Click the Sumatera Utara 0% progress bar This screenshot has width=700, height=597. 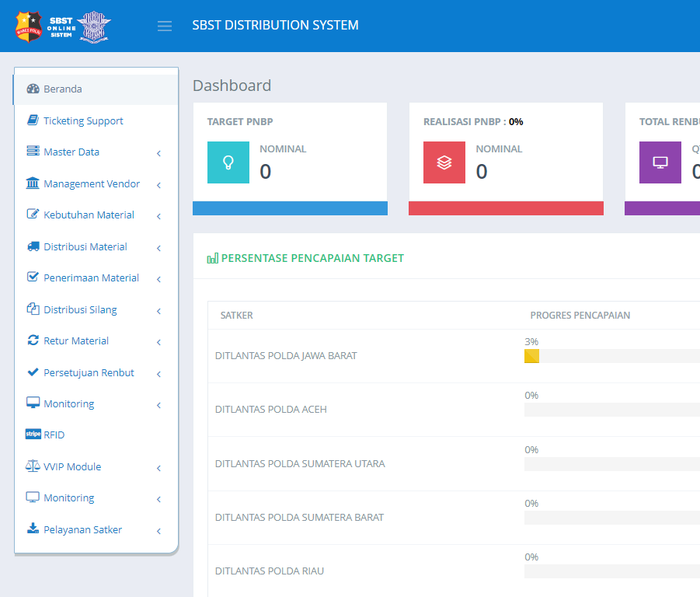point(612,464)
